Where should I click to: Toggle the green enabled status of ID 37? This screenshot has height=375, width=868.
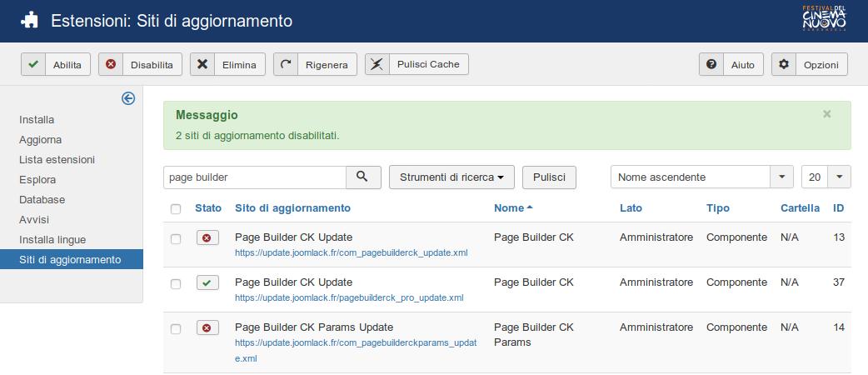pyautogui.click(x=207, y=283)
